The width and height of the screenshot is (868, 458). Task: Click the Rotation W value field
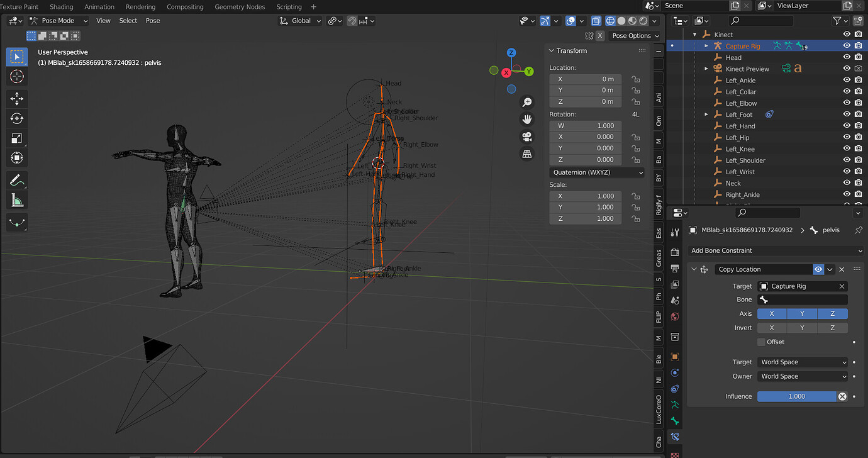[x=586, y=126]
